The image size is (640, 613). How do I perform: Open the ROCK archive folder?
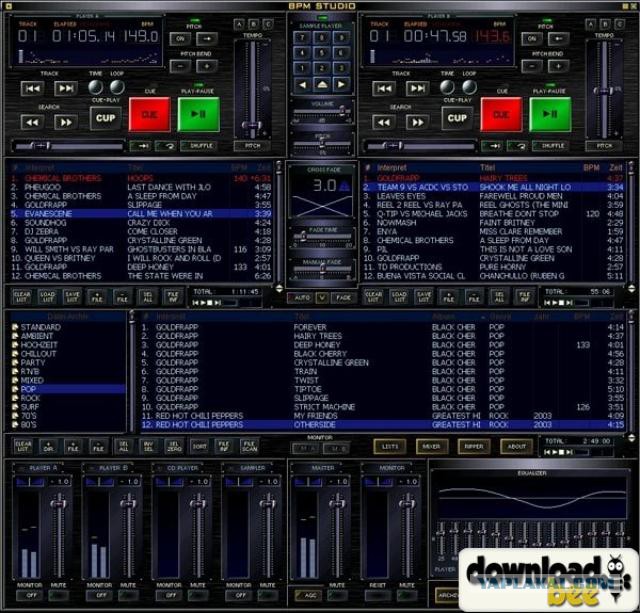click(x=30, y=398)
